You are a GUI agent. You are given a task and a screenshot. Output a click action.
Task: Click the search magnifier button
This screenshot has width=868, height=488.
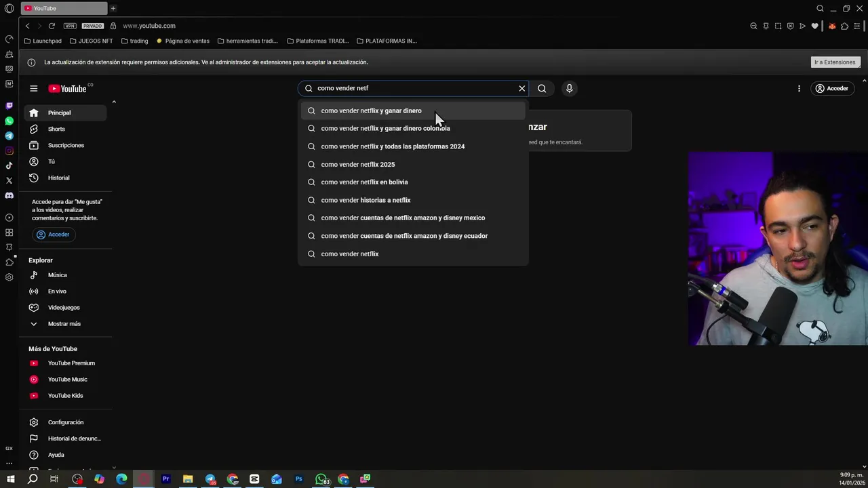click(x=542, y=88)
